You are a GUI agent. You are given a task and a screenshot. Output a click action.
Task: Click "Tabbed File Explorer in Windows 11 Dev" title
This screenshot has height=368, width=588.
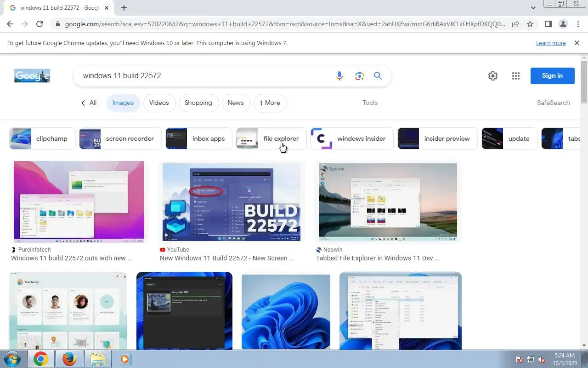(378, 258)
